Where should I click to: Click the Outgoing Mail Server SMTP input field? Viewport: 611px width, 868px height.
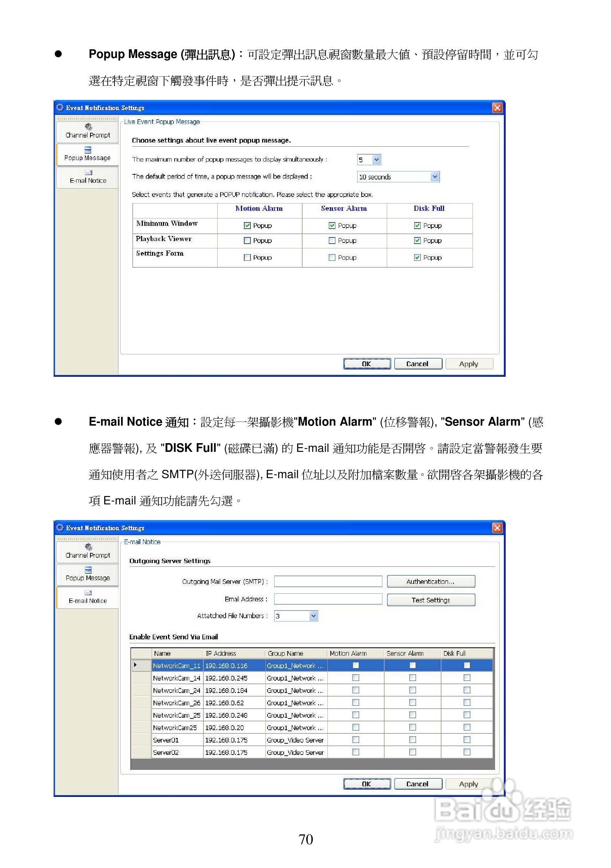[x=329, y=581]
